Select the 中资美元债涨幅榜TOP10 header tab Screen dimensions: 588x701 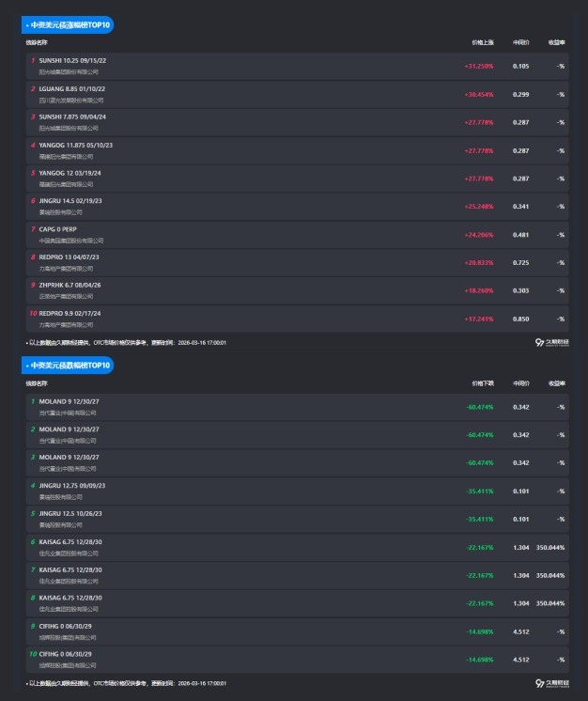70,24
